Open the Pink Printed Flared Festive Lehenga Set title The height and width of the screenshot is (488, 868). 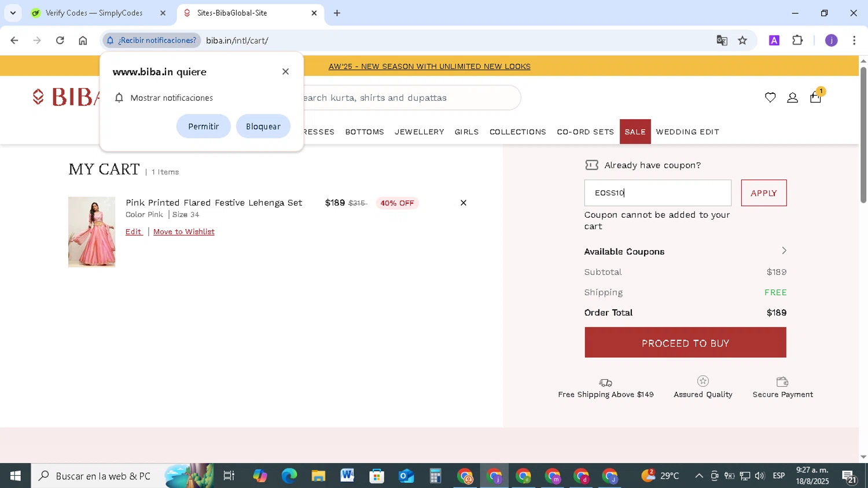click(x=214, y=203)
